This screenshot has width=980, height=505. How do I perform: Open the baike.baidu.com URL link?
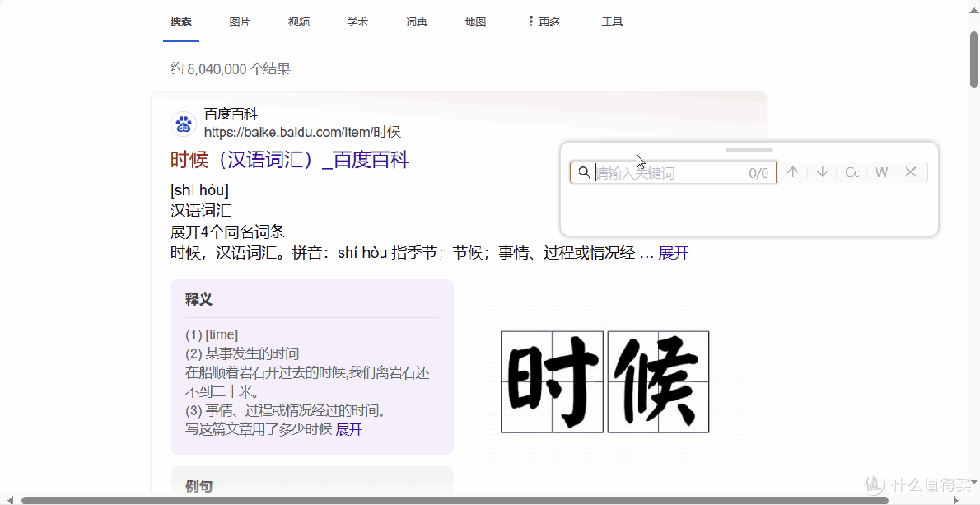pyautogui.click(x=302, y=133)
